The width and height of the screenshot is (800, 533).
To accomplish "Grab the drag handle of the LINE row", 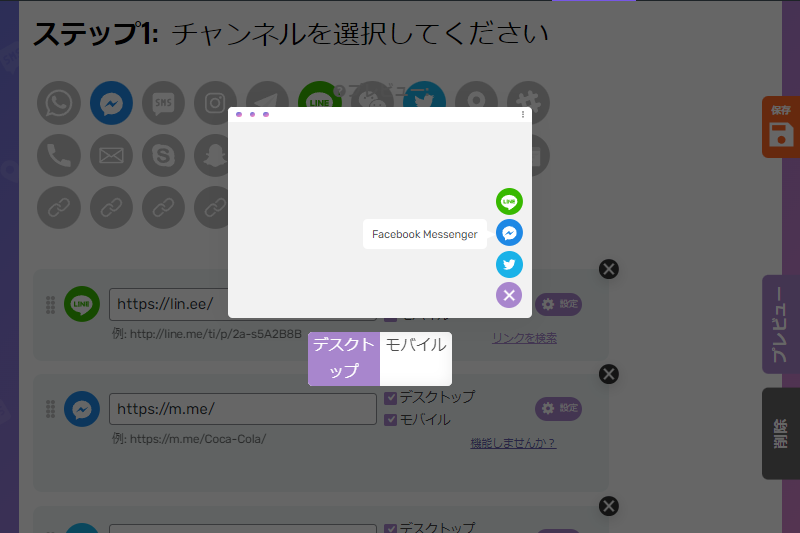I will pyautogui.click(x=51, y=305).
